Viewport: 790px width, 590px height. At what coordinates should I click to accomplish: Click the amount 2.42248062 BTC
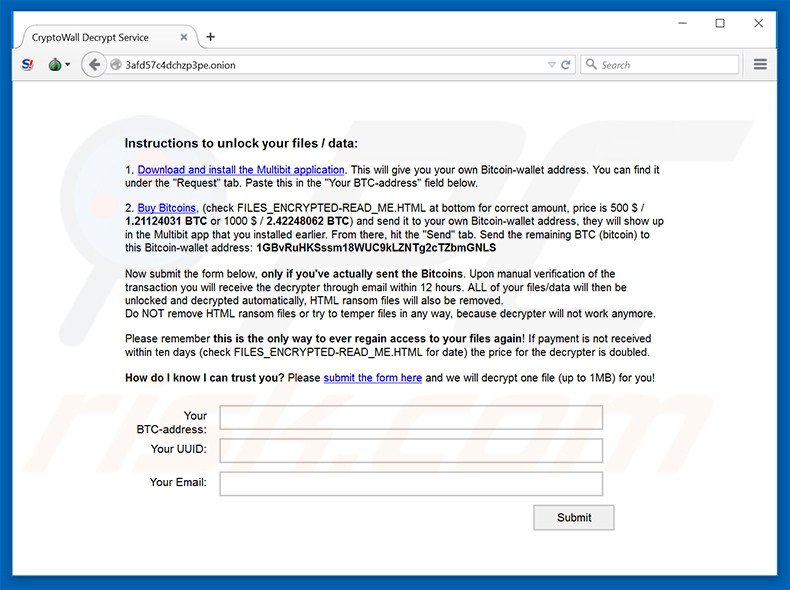coord(308,221)
